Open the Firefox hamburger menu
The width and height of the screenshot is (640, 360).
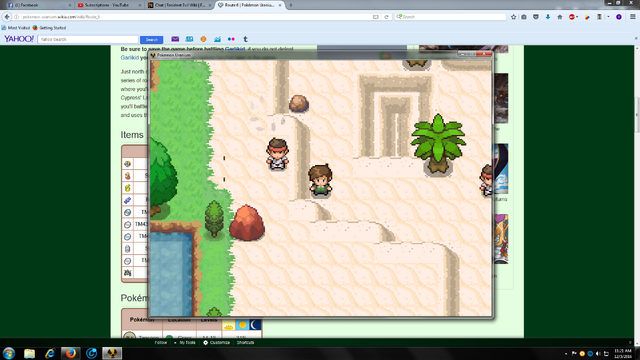coord(633,17)
